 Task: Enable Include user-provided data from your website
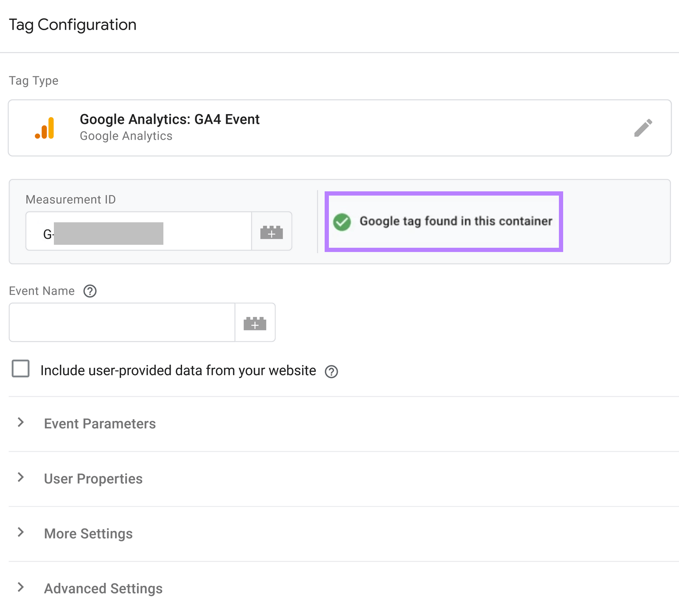(20, 370)
